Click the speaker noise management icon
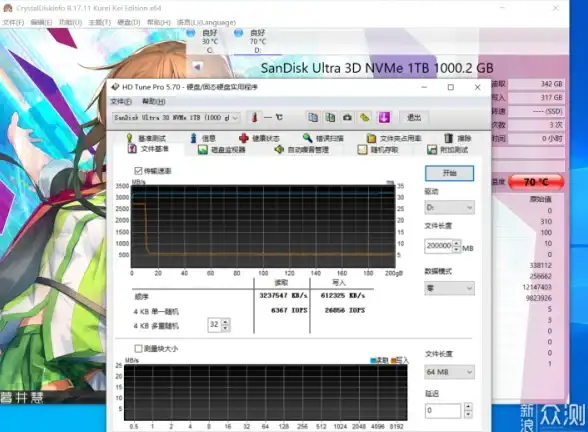 [279, 150]
